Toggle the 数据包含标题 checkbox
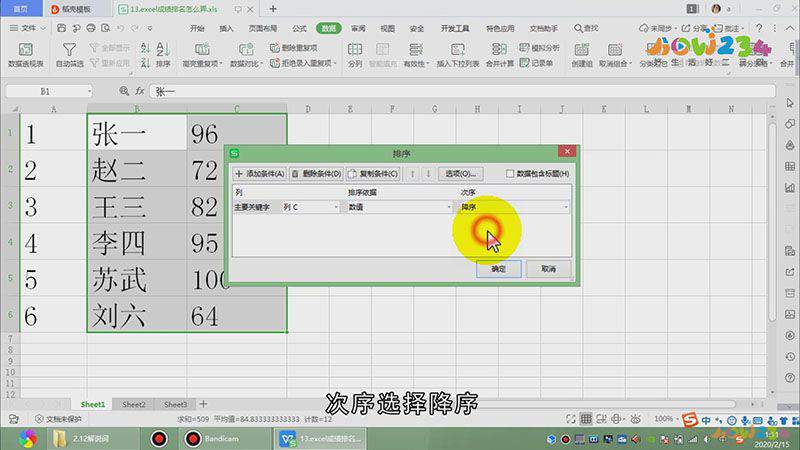The image size is (800, 450). tap(510, 174)
